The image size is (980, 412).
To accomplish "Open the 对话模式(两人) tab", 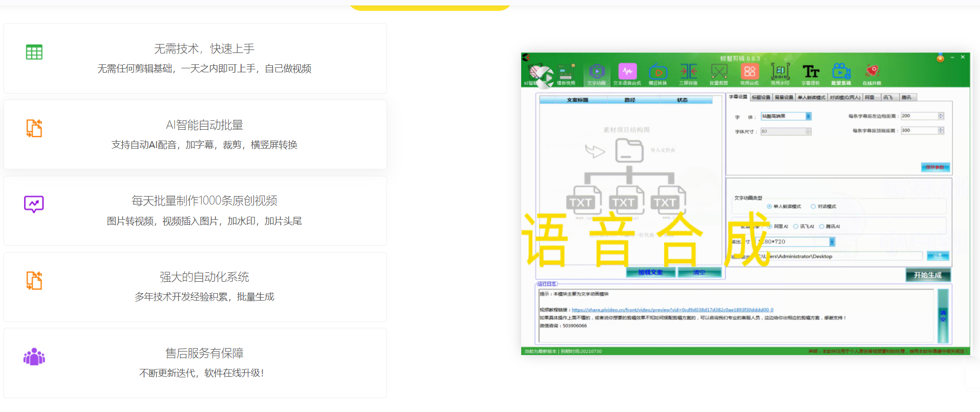I will [845, 98].
